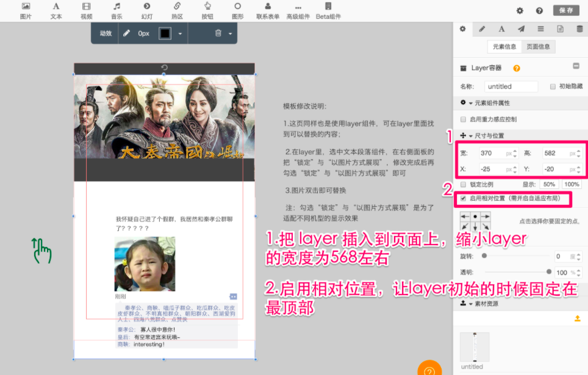Click the 图片 image component icon
Image resolution: width=588 pixels, height=375 pixels.
pyautogui.click(x=26, y=10)
